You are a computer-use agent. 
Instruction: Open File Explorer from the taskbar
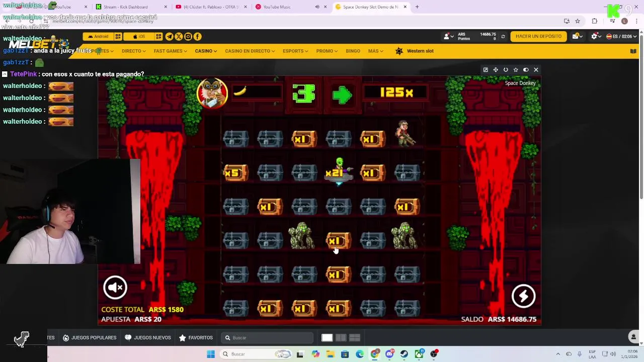click(x=330, y=354)
